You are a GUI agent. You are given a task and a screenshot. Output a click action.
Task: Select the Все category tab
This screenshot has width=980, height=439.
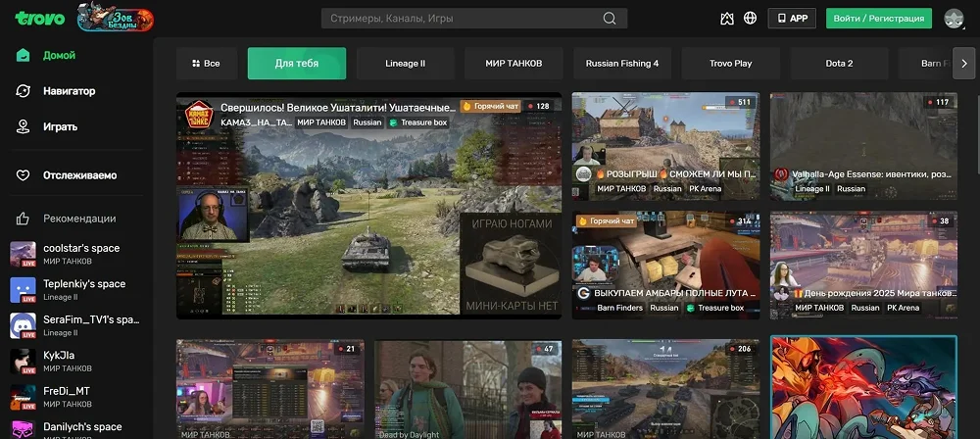[x=204, y=64]
